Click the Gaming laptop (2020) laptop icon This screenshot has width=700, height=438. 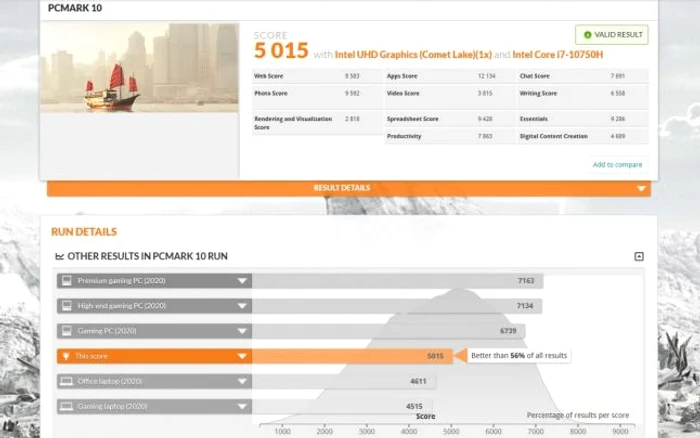coord(67,406)
